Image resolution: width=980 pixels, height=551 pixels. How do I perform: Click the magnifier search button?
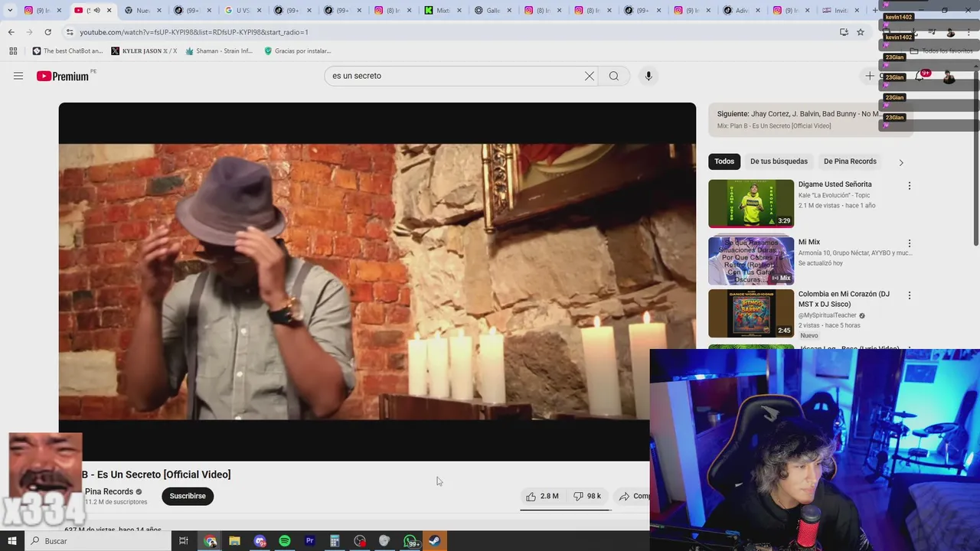(614, 76)
